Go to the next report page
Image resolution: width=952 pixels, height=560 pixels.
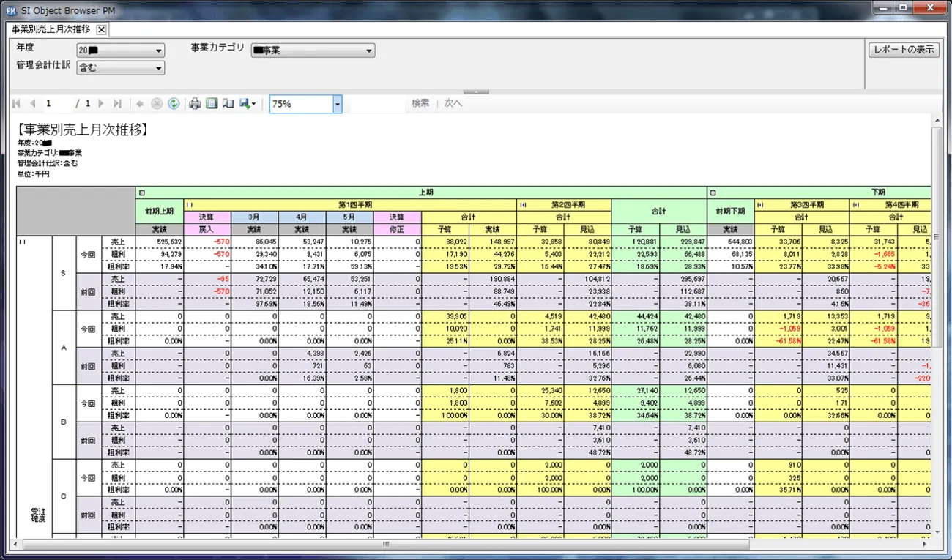(x=101, y=104)
